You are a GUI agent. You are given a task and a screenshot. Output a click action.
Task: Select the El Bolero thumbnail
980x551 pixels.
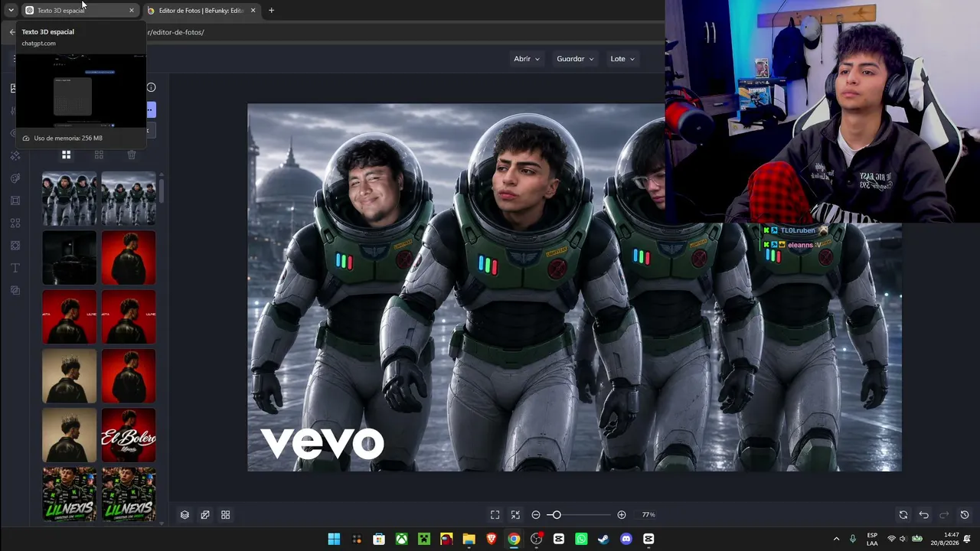point(129,435)
